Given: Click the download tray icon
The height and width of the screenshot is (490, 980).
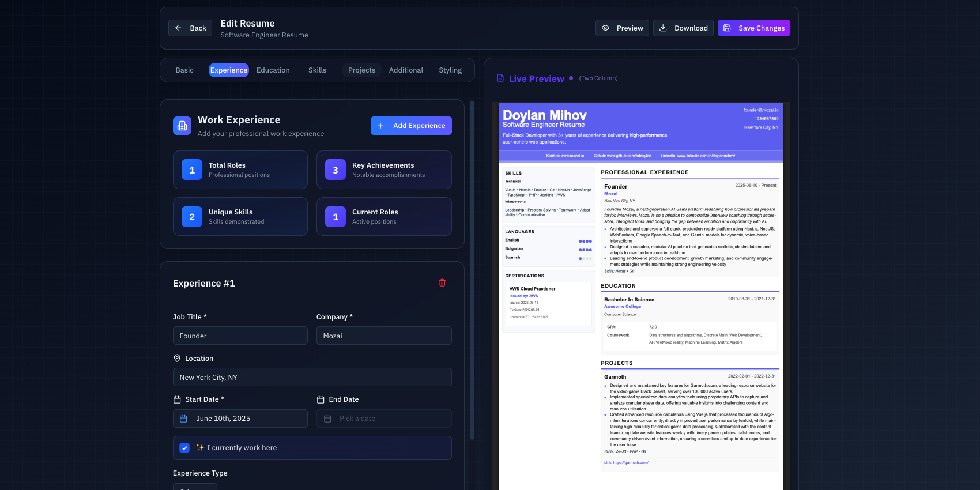Looking at the screenshot, I should click(663, 28).
